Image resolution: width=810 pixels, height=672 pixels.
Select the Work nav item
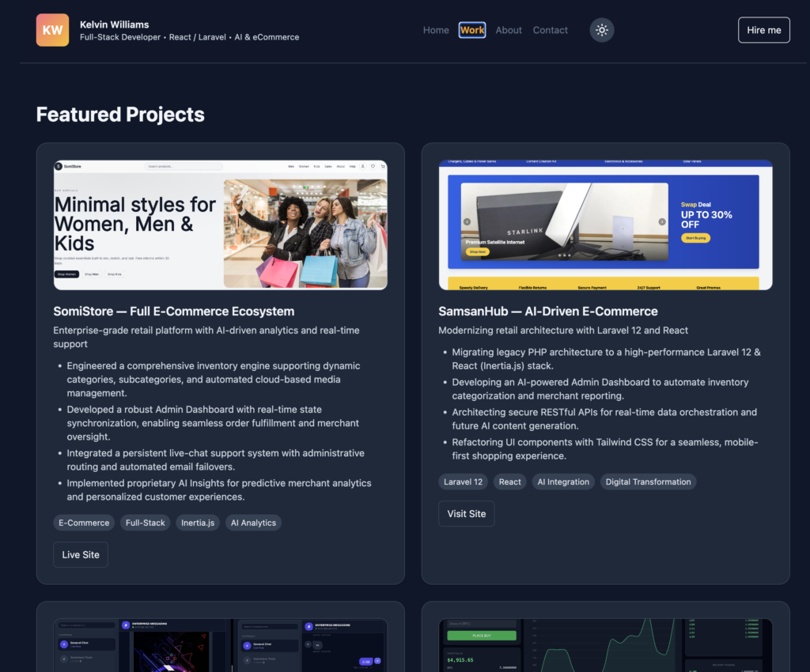(472, 30)
